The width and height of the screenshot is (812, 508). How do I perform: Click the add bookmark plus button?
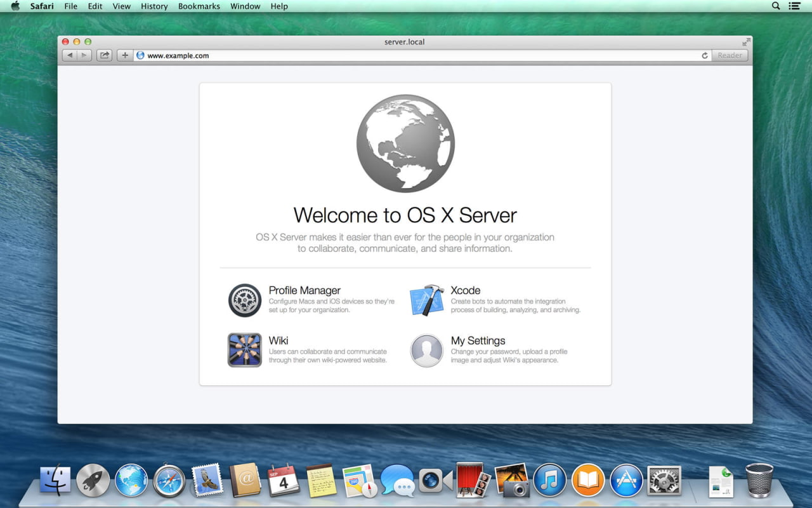pyautogui.click(x=125, y=55)
